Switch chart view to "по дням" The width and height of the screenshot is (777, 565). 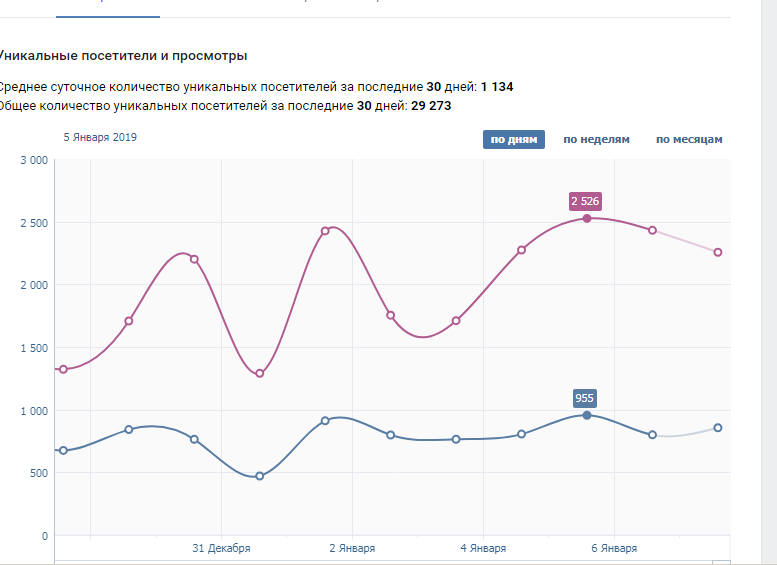point(514,139)
